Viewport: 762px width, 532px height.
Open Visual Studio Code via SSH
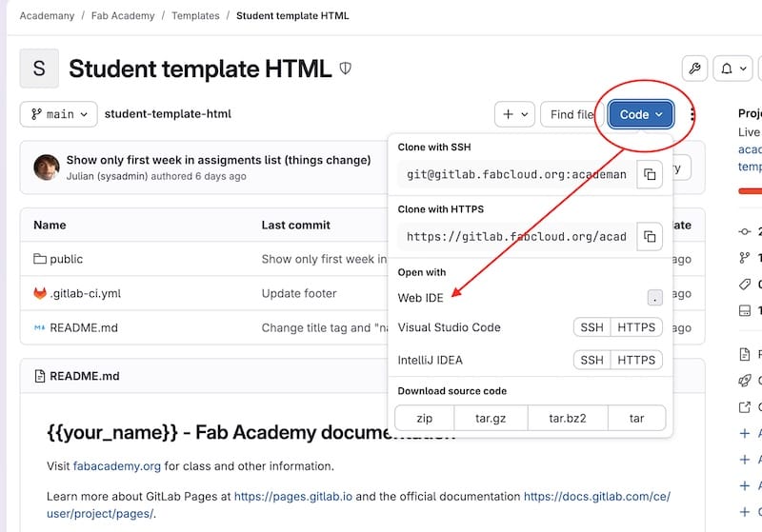click(x=592, y=327)
